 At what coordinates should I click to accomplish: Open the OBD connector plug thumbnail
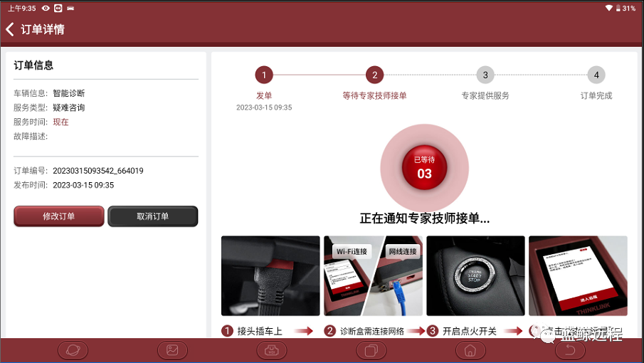[270, 275]
